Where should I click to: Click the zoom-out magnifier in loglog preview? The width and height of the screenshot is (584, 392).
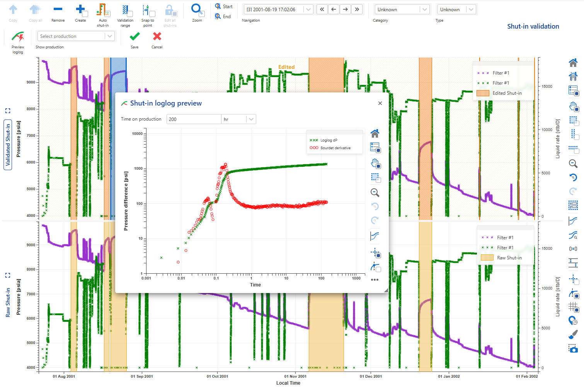tap(375, 193)
